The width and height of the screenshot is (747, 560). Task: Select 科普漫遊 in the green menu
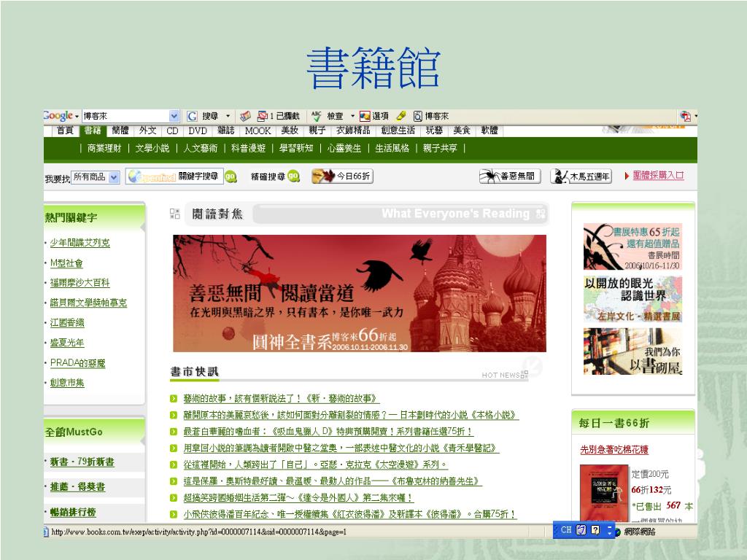(248, 148)
